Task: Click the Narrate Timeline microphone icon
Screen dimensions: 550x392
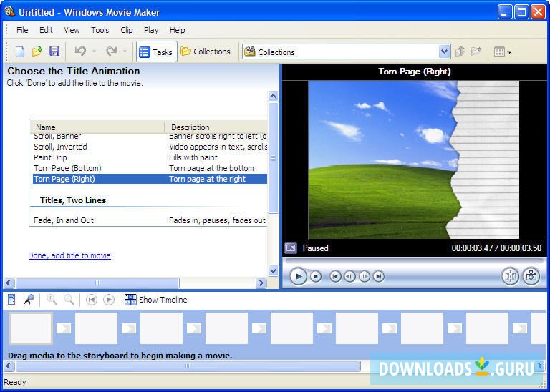Action: pos(29,300)
